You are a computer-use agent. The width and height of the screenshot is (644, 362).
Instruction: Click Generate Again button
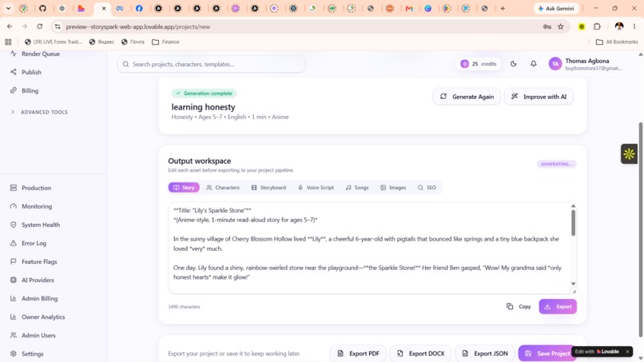tap(467, 97)
